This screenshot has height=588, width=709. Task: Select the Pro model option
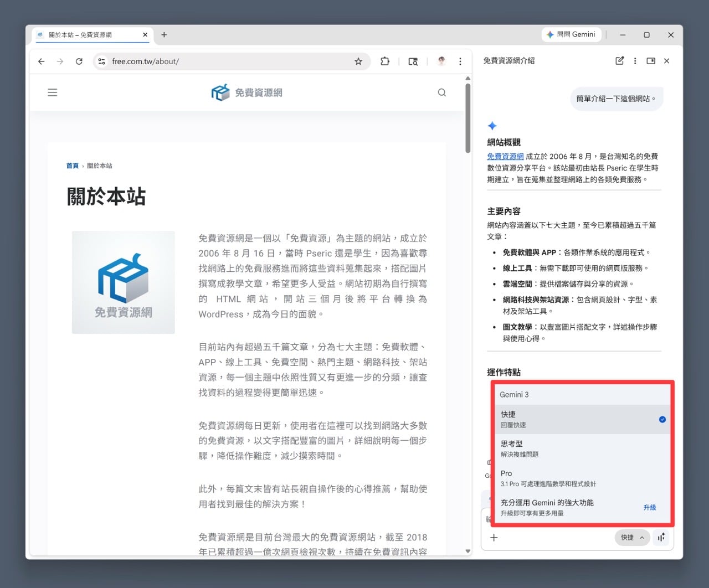tap(582, 478)
